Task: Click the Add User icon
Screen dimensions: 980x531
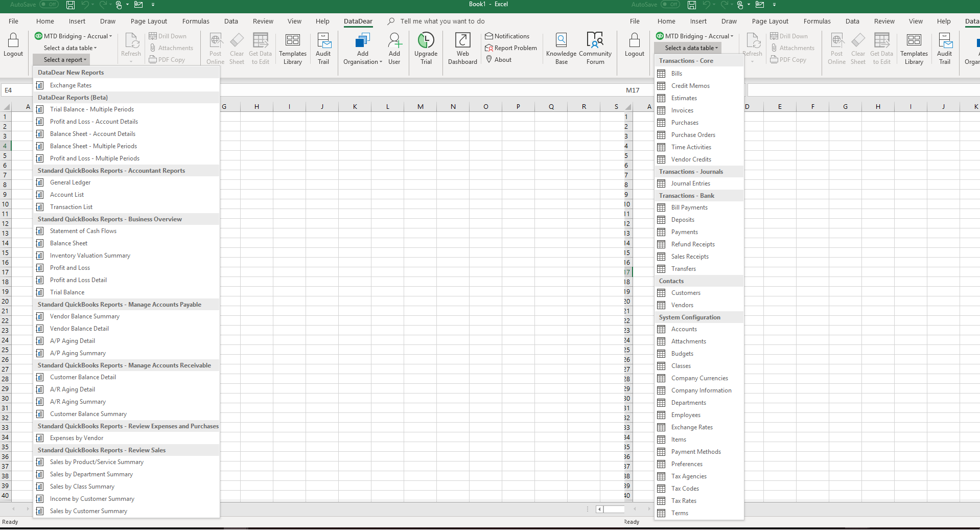Action: [x=394, y=49]
